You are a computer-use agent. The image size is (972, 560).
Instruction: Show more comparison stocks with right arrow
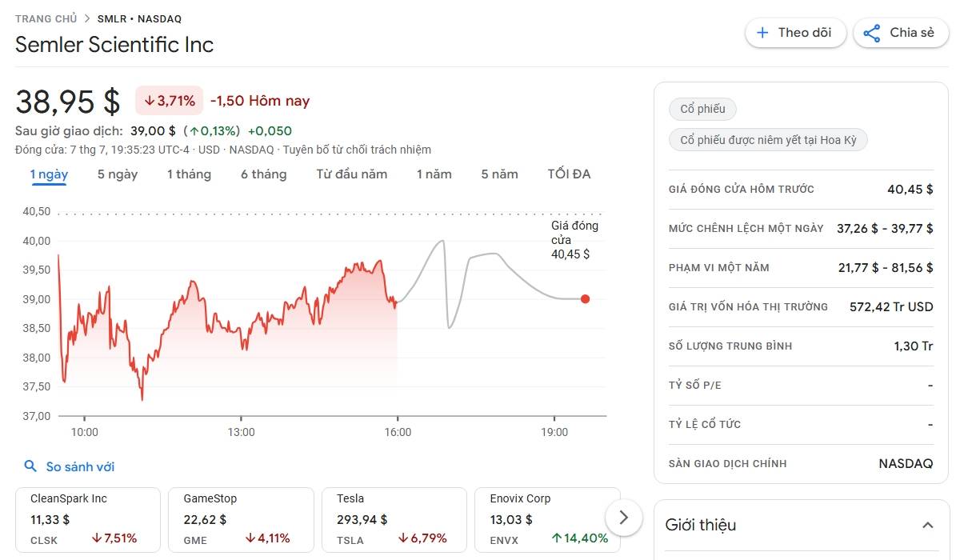point(624,518)
